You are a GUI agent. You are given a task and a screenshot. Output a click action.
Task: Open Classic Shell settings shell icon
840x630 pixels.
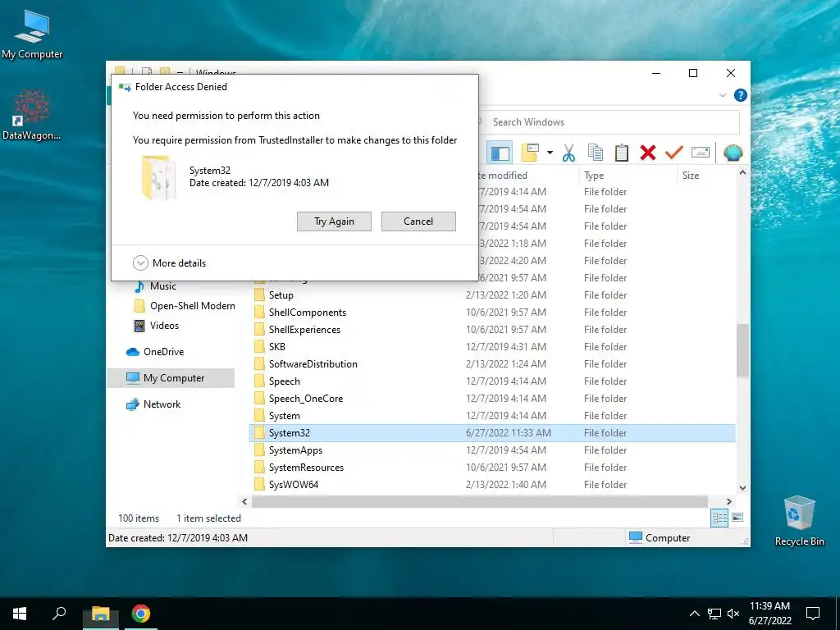(x=733, y=153)
